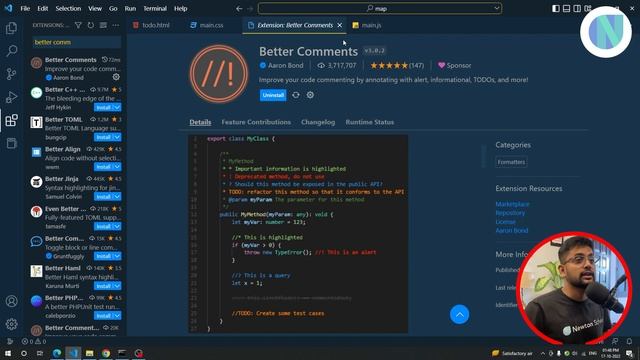Click the Formatters category tag
The image size is (640, 360).
[511, 162]
